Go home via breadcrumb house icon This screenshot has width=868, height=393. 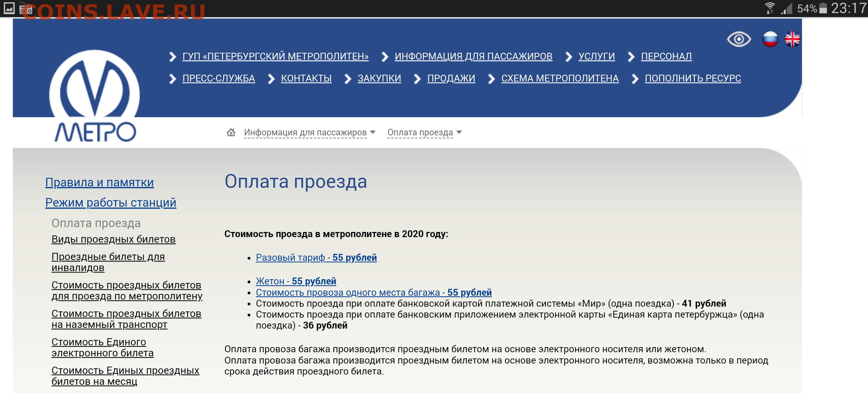[x=231, y=132]
